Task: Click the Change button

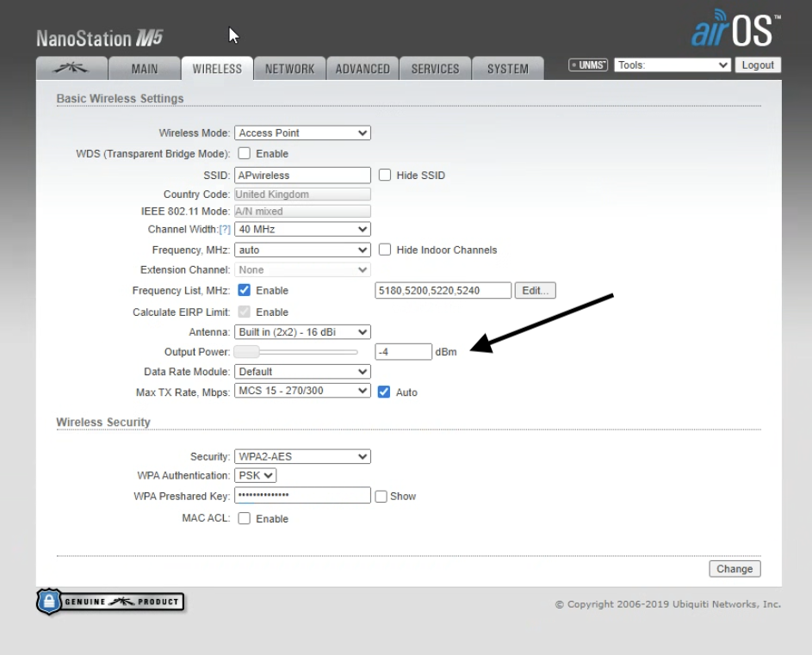Action: (735, 569)
